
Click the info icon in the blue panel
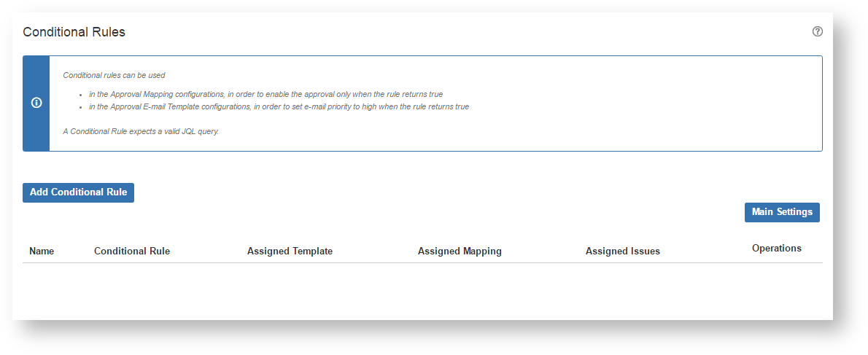click(x=36, y=103)
